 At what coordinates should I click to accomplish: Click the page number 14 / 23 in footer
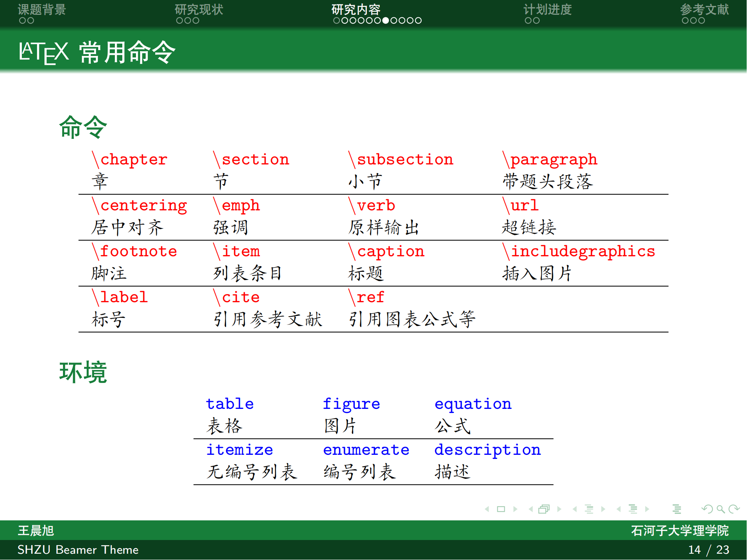(x=709, y=550)
